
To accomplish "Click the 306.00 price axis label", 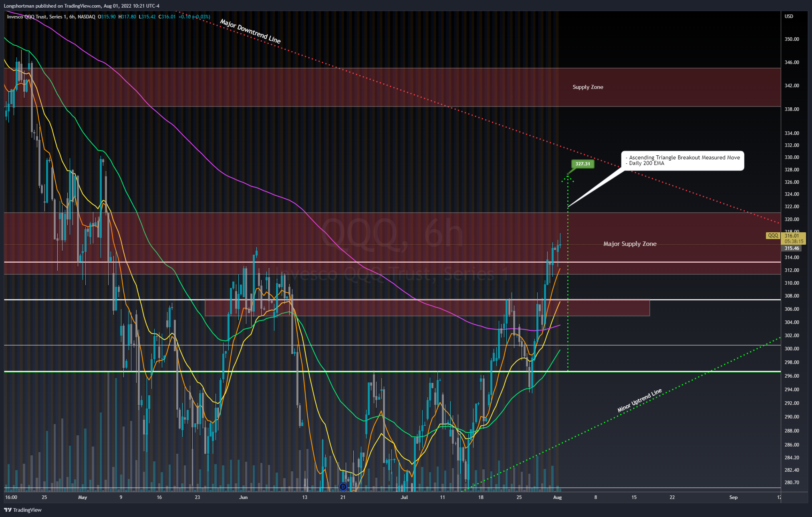I will [792, 309].
